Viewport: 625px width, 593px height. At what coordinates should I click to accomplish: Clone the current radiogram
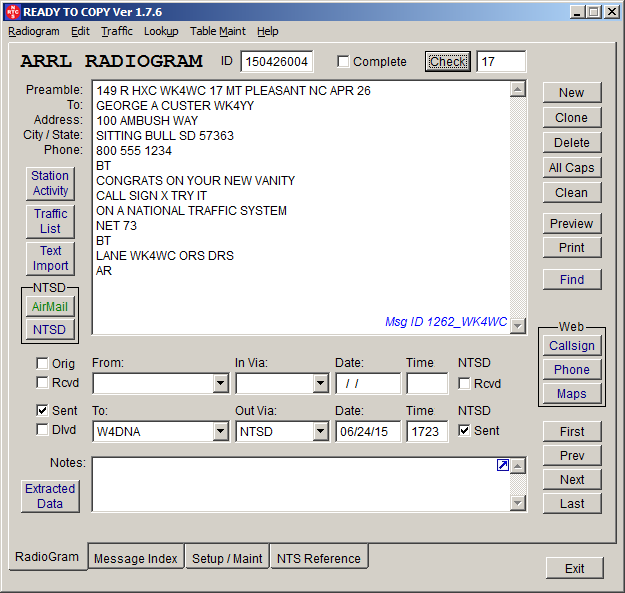572,118
